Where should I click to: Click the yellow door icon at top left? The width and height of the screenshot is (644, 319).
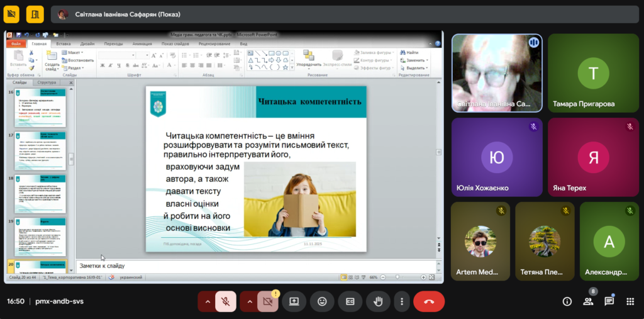(36, 13)
